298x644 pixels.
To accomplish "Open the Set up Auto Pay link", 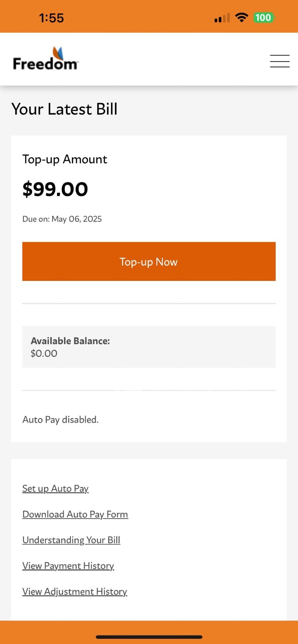I will coord(56,488).
